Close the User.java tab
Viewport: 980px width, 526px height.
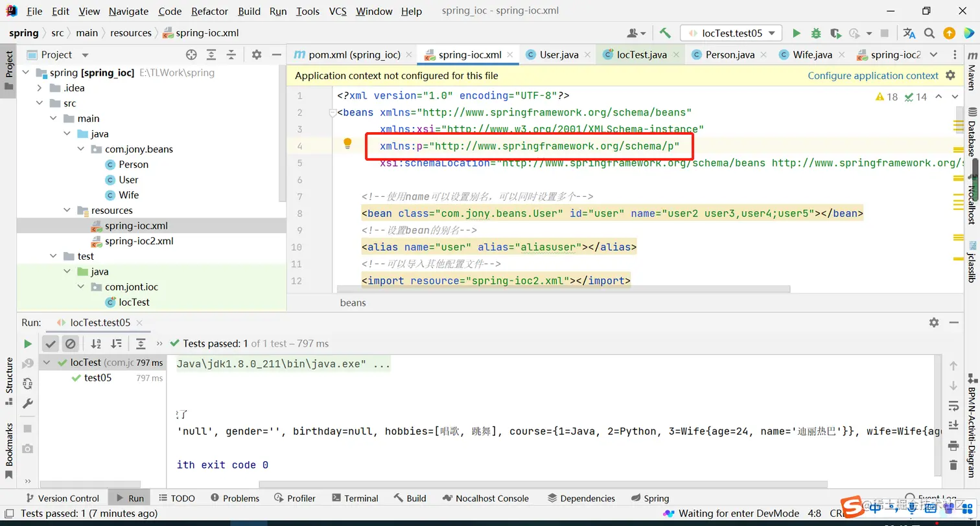point(587,55)
